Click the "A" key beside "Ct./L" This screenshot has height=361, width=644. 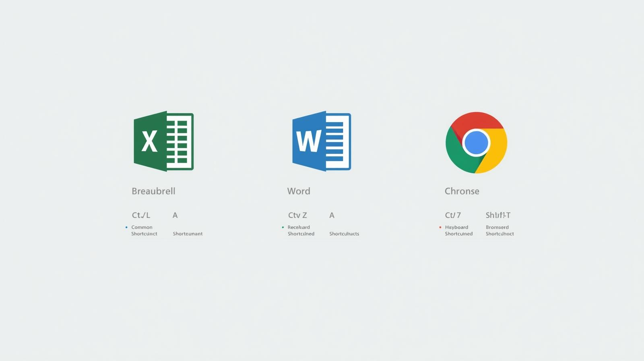[x=175, y=215]
